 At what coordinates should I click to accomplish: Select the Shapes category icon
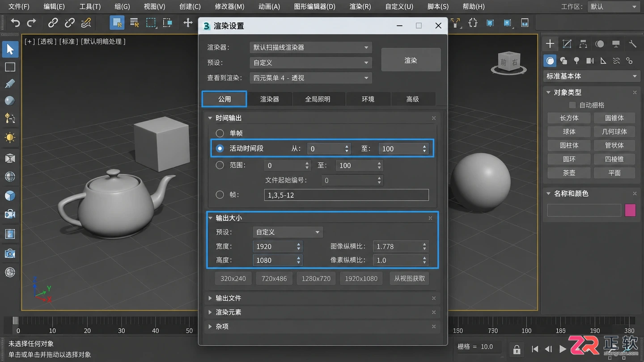coord(563,60)
